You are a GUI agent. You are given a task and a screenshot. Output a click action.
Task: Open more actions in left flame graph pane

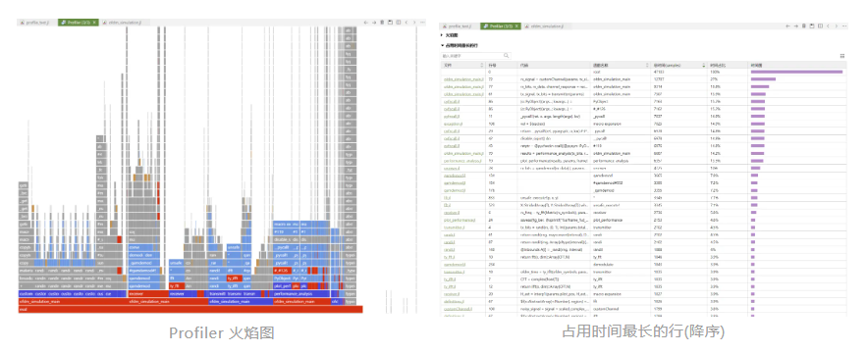pyautogui.click(x=423, y=23)
